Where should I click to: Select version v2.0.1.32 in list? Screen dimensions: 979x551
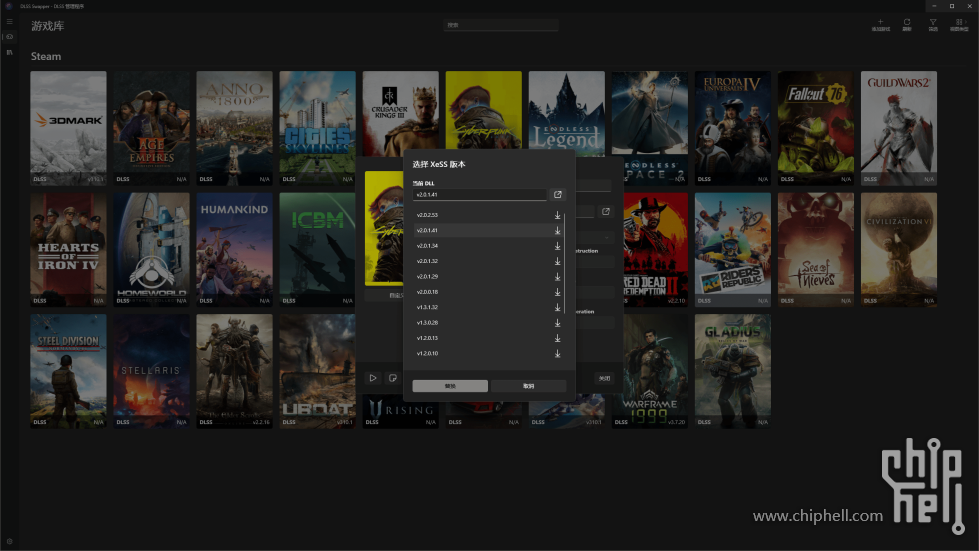(488, 261)
